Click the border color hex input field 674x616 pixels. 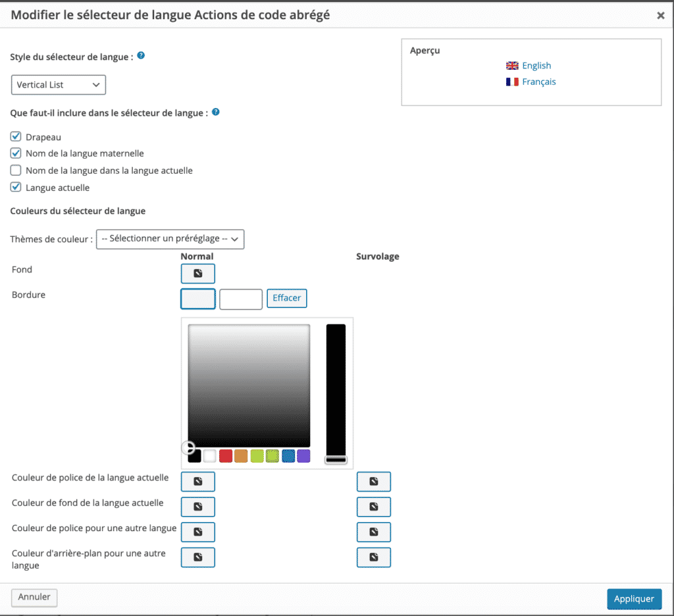[241, 299]
